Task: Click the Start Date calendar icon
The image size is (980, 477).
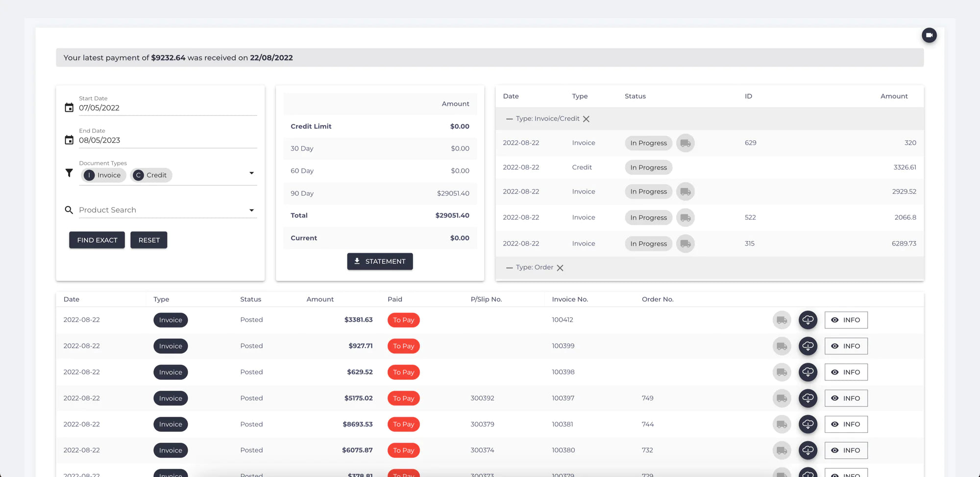Action: tap(69, 107)
